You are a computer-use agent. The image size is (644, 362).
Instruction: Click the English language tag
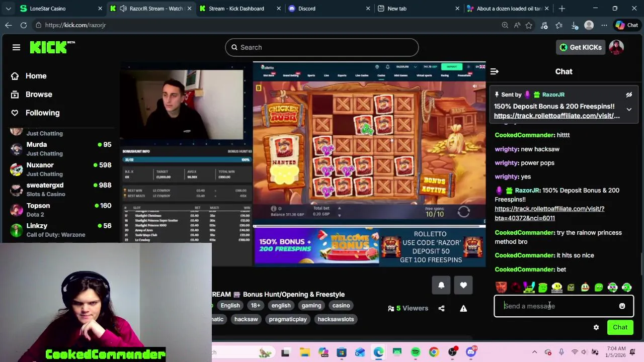(x=230, y=306)
